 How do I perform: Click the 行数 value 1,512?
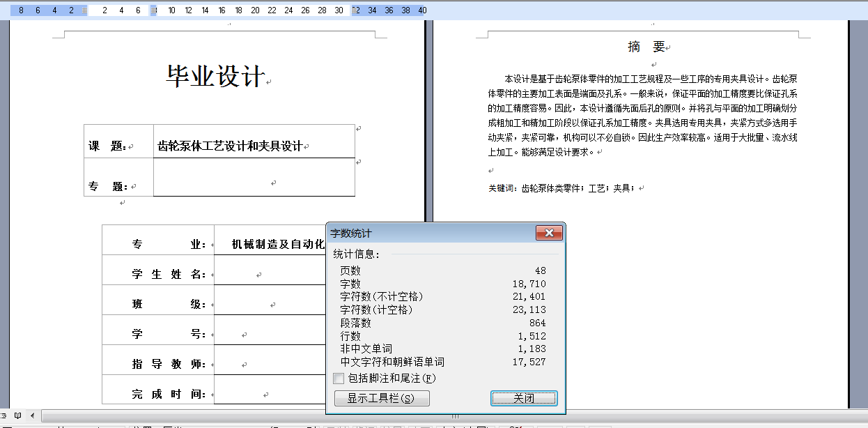pos(532,336)
